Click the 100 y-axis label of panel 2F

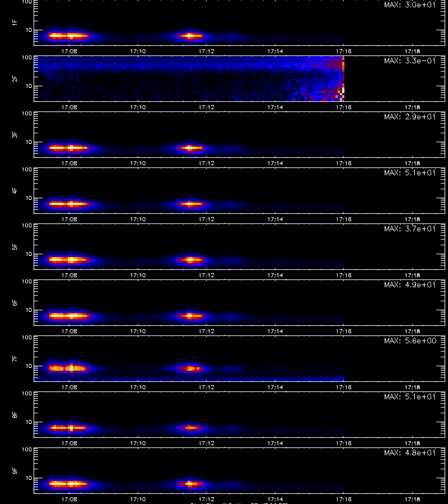tap(27, 58)
